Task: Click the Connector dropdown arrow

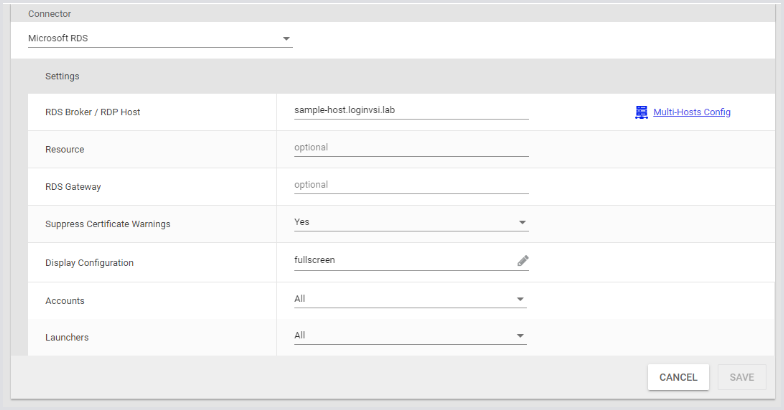Action: click(x=286, y=39)
